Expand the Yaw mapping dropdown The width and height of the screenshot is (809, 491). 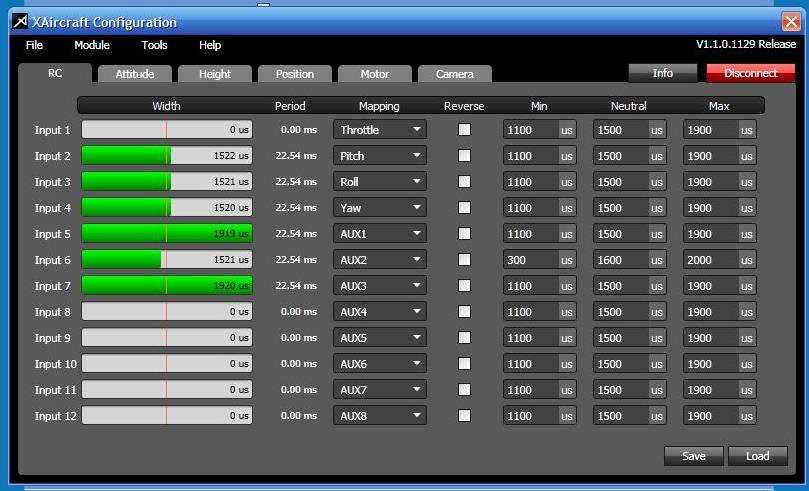[380, 208]
